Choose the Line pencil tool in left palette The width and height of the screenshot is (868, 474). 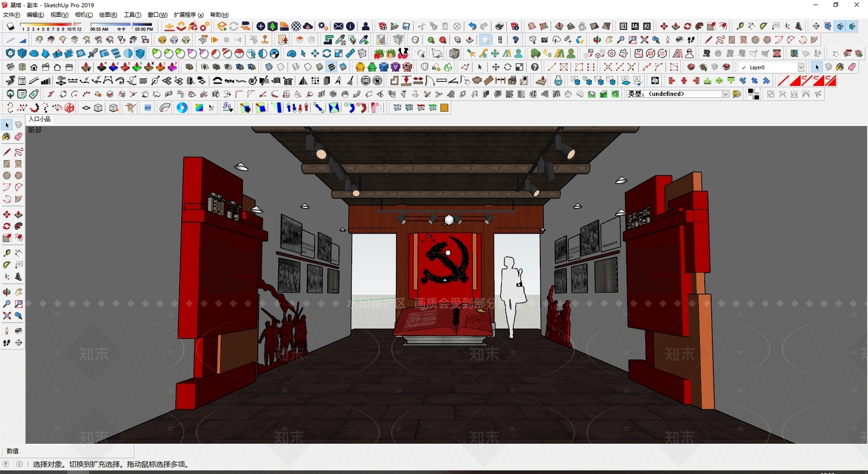click(x=7, y=152)
